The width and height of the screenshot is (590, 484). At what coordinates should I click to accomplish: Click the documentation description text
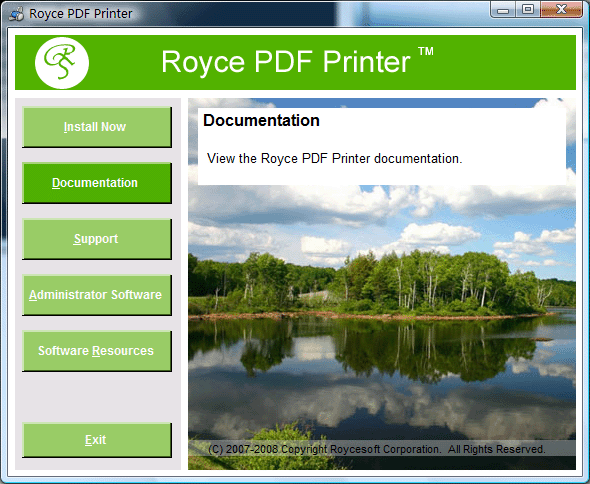335,158
